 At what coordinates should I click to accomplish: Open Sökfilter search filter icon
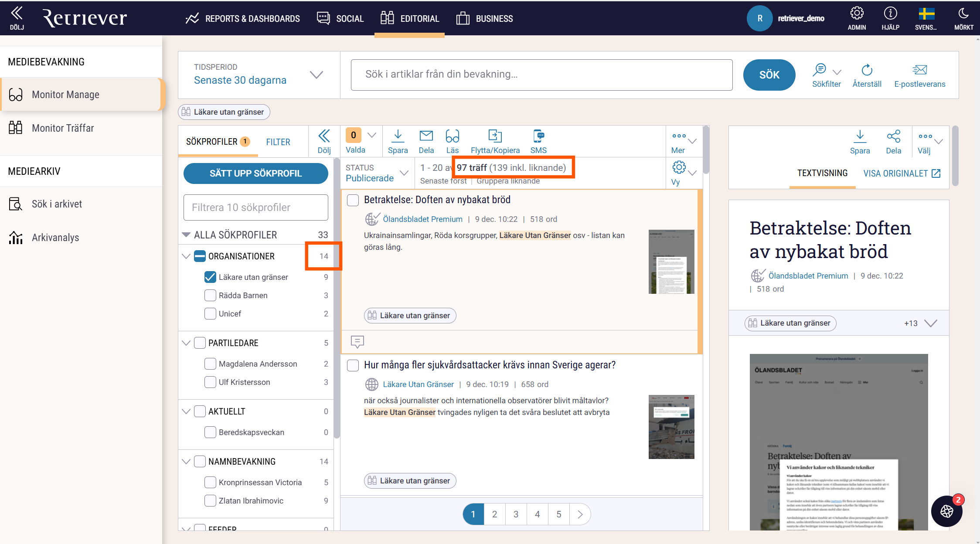click(820, 69)
